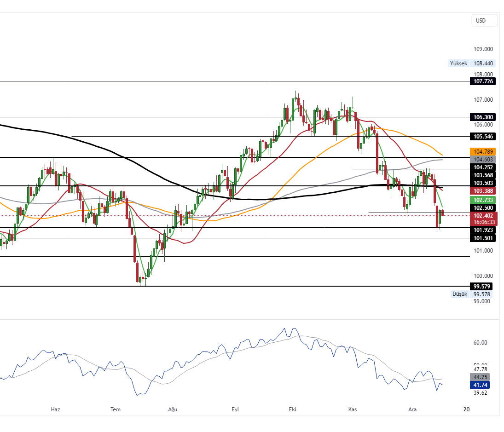Select the black 99.579 support level label
Image resolution: width=504 pixels, height=432 pixels.
pyautogui.click(x=482, y=286)
